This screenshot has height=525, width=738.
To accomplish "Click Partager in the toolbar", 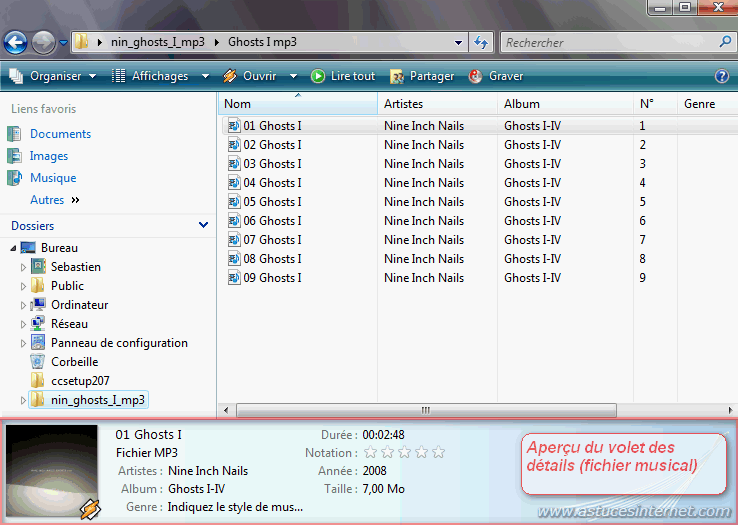I will [422, 76].
